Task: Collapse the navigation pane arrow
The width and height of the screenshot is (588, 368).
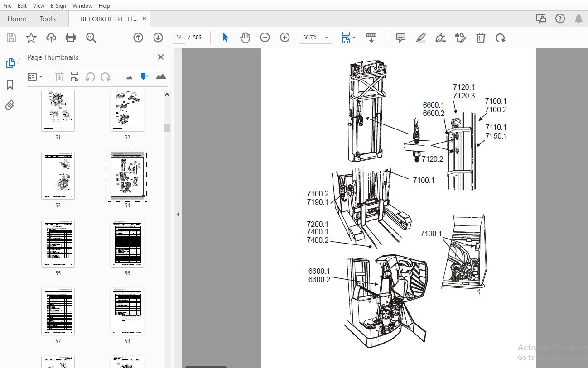Action: [178, 214]
